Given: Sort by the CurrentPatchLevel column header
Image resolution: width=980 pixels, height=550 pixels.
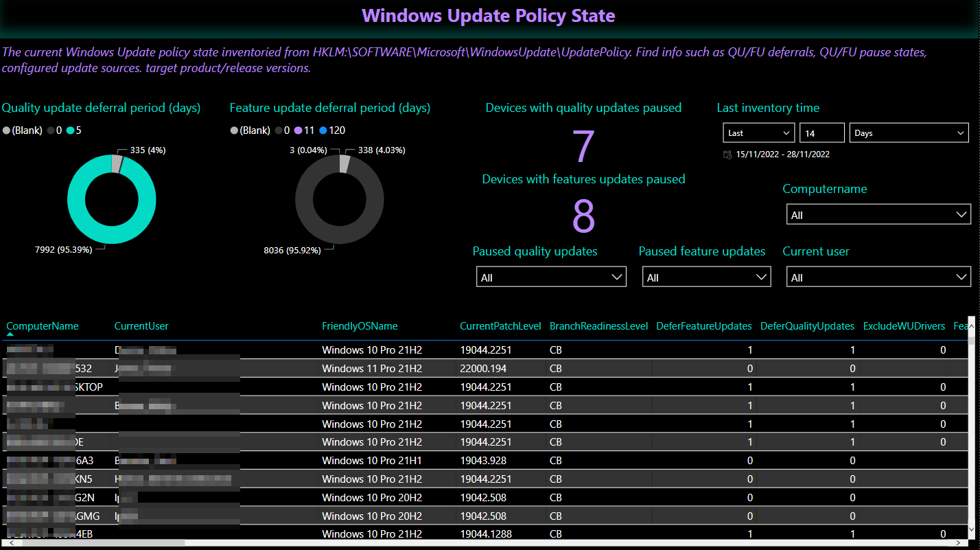Looking at the screenshot, I should coord(500,326).
